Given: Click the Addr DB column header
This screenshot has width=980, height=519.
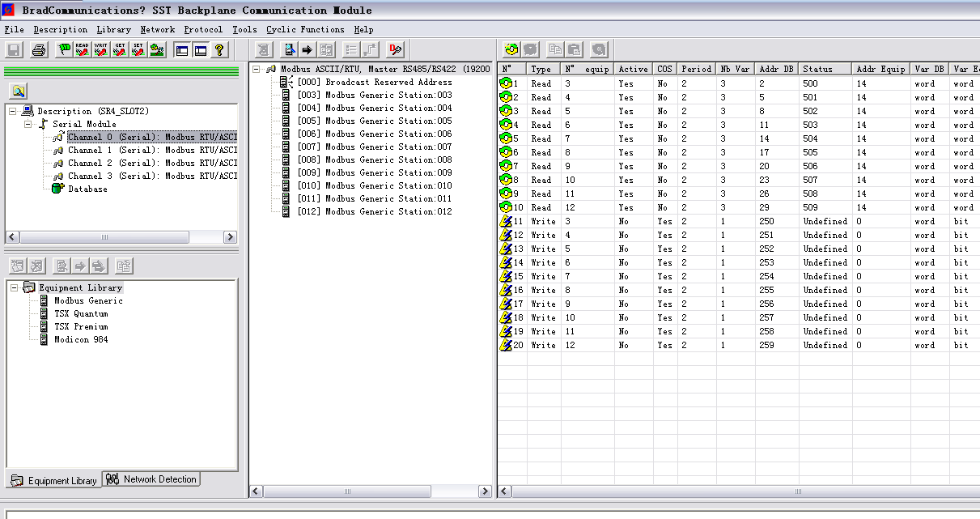Looking at the screenshot, I should [777, 69].
